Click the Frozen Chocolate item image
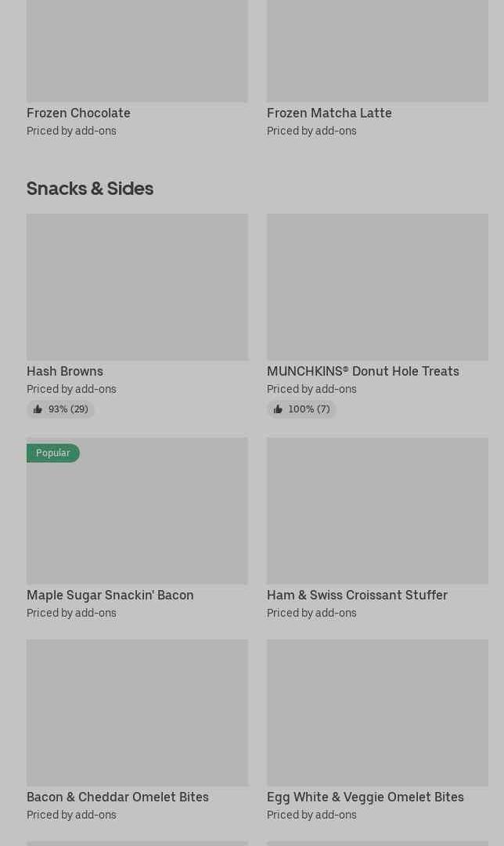Screen dimensions: 504x846 point(137,51)
